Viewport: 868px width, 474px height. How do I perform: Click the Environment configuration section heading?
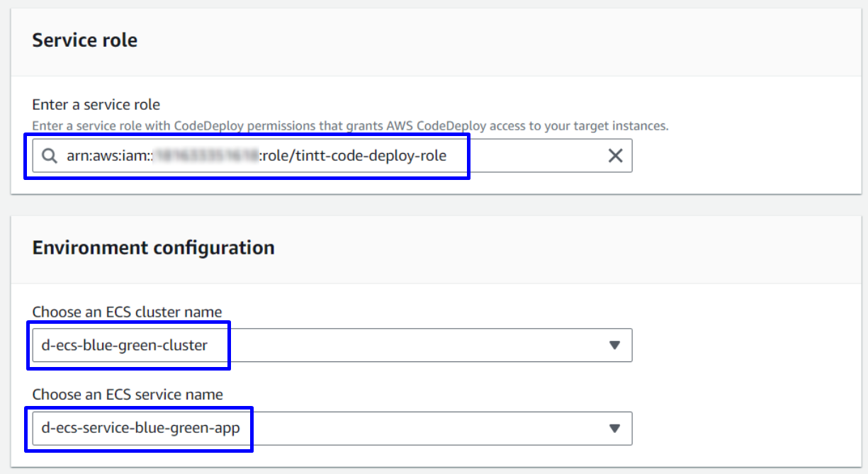153,248
